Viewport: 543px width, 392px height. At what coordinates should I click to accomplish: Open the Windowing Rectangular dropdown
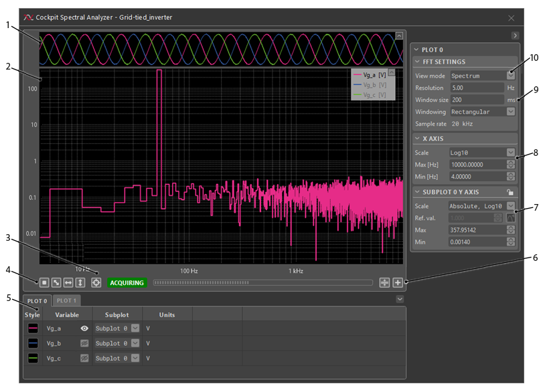click(x=511, y=112)
